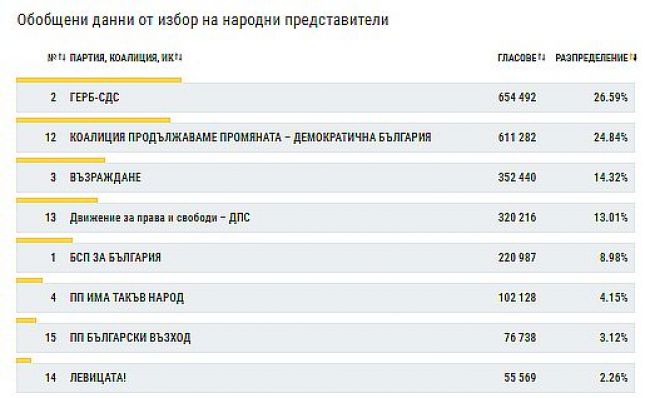This screenshot has height=398, width=645.
Task: Sort by ГЛАСОВЕ votes arrows icon
Action: tap(542, 58)
